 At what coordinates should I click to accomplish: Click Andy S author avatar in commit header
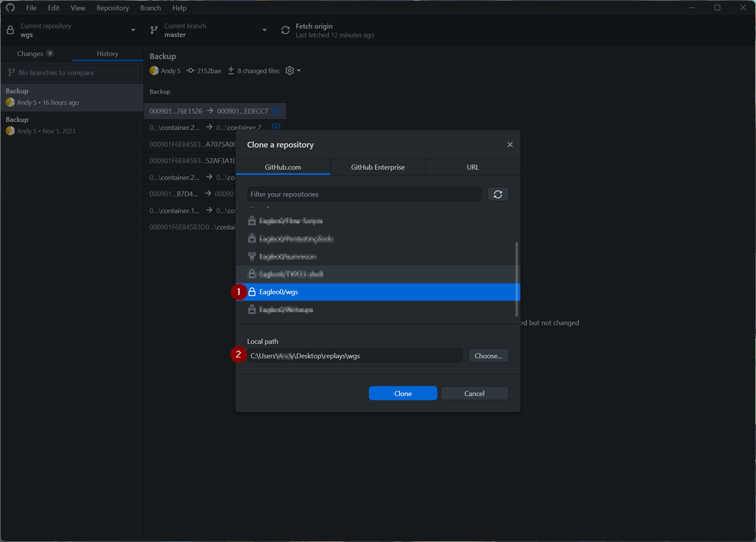[154, 71]
